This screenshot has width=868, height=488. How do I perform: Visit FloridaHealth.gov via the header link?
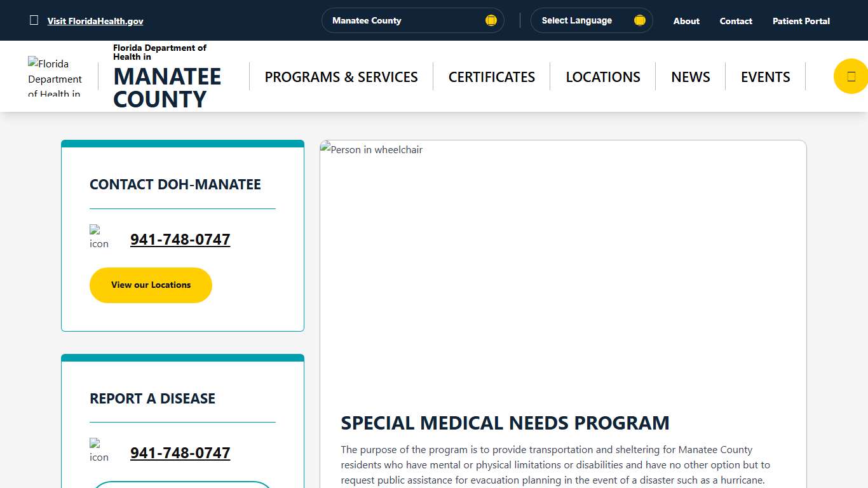(x=95, y=20)
